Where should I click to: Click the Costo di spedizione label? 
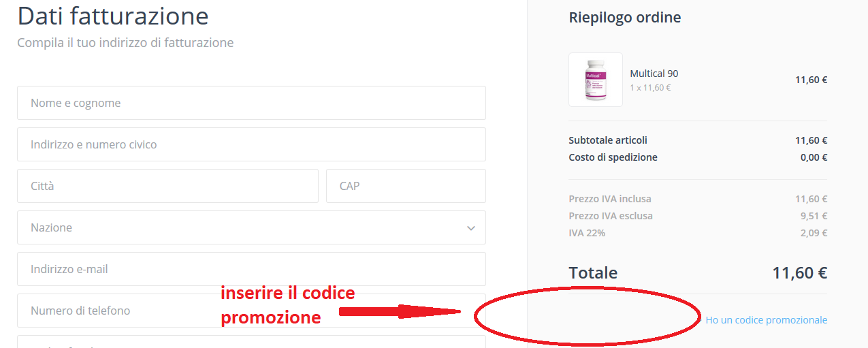613,157
